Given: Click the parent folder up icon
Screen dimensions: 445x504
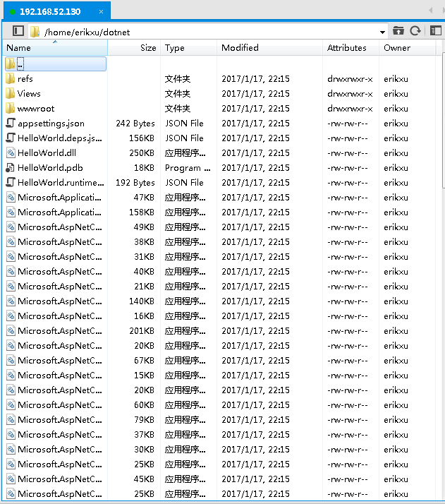Looking at the screenshot, I should pyautogui.click(x=398, y=31).
